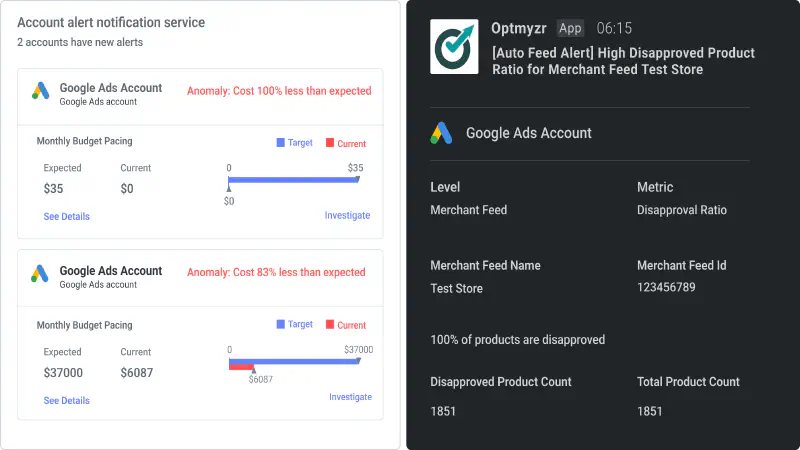Viewport: 800px width, 450px height.
Task: Click the 1851 under Total Product Count
Action: coord(649,411)
